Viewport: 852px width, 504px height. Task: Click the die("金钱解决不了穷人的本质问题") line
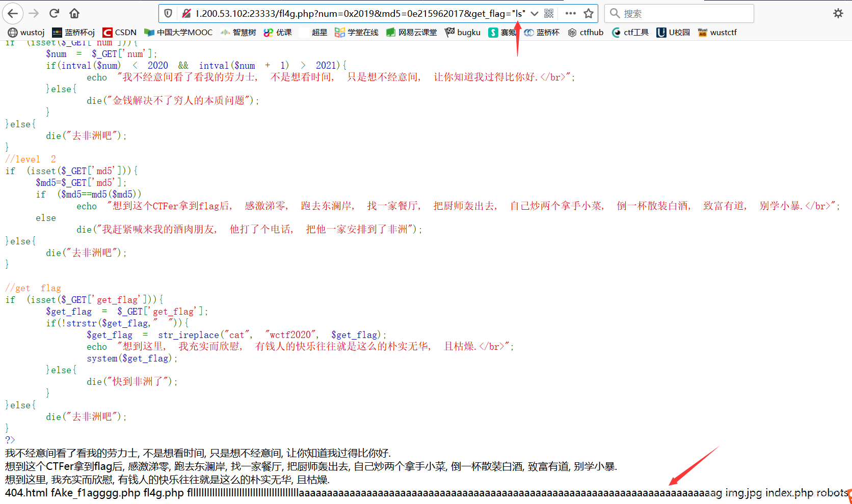click(x=173, y=101)
